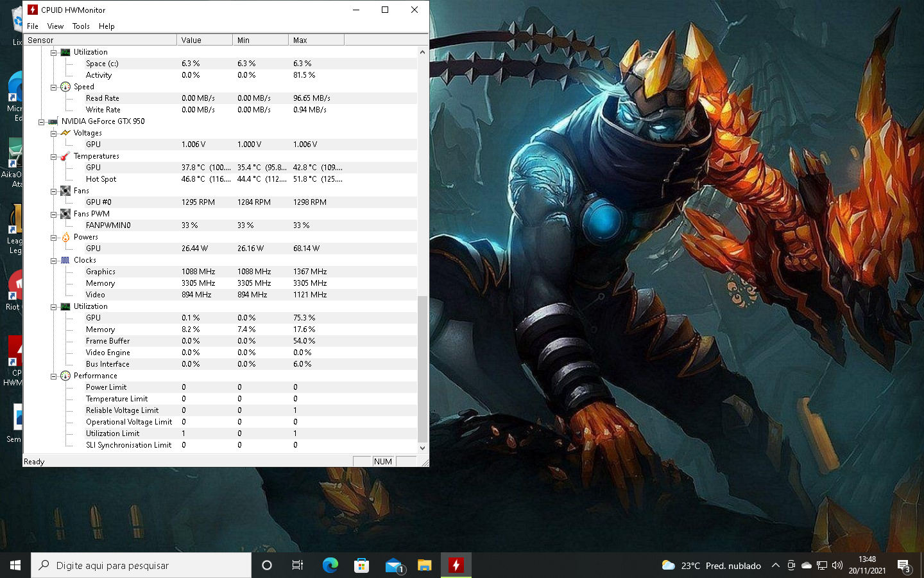Image resolution: width=924 pixels, height=578 pixels.
Task: Collapse the Fans node
Action: (54, 191)
